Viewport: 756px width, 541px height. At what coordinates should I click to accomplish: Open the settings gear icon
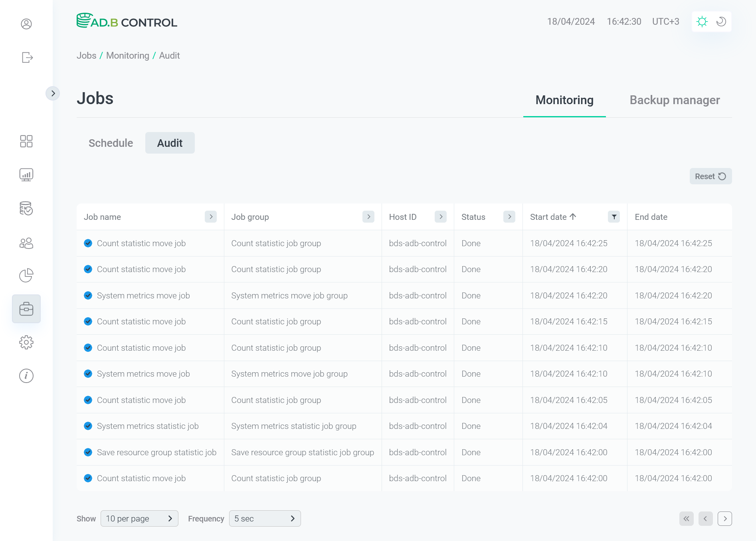click(x=26, y=342)
